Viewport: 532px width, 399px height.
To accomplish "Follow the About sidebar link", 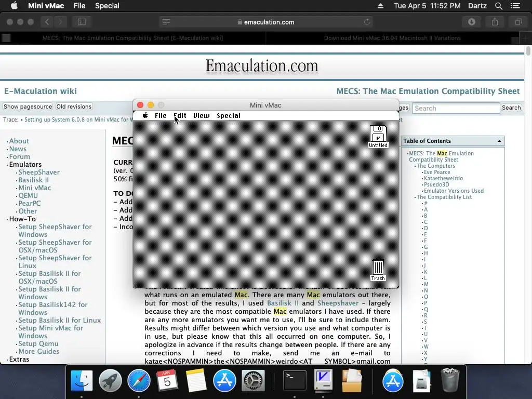I will (x=19, y=141).
